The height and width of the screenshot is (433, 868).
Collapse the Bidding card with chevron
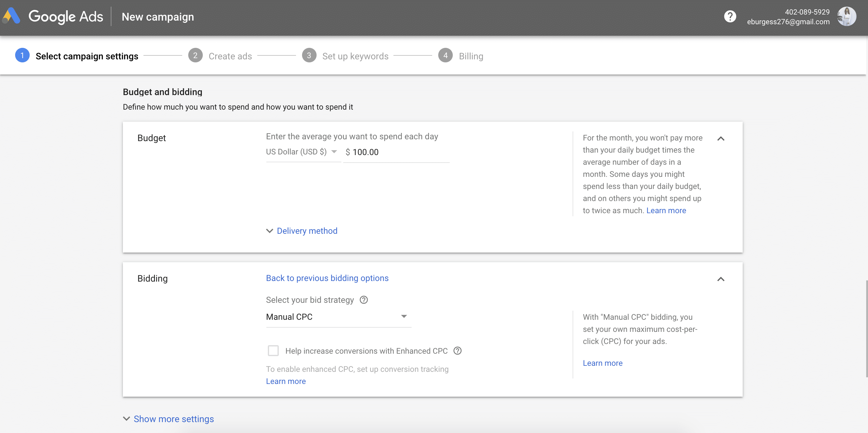[x=721, y=279]
